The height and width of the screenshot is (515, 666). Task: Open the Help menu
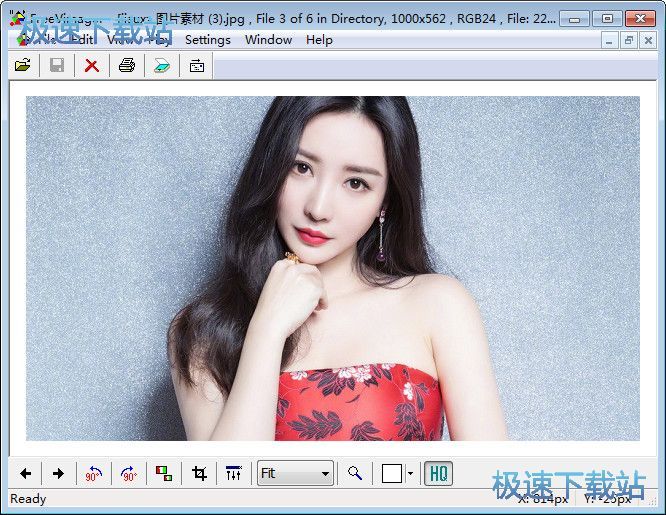[319, 40]
